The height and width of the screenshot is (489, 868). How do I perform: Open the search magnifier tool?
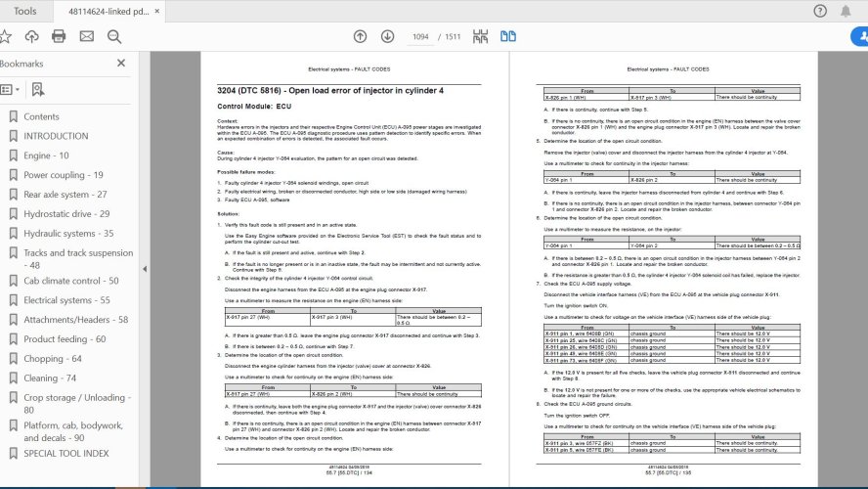point(114,37)
